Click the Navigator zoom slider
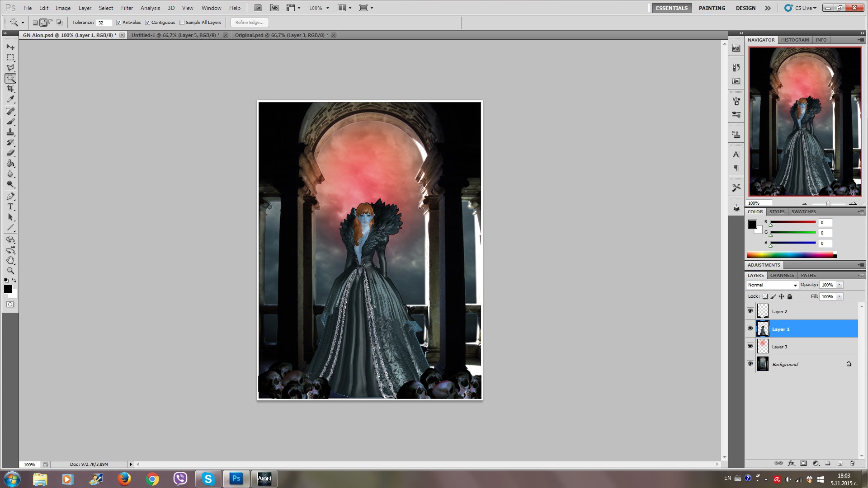This screenshot has height=488, width=868. (828, 203)
